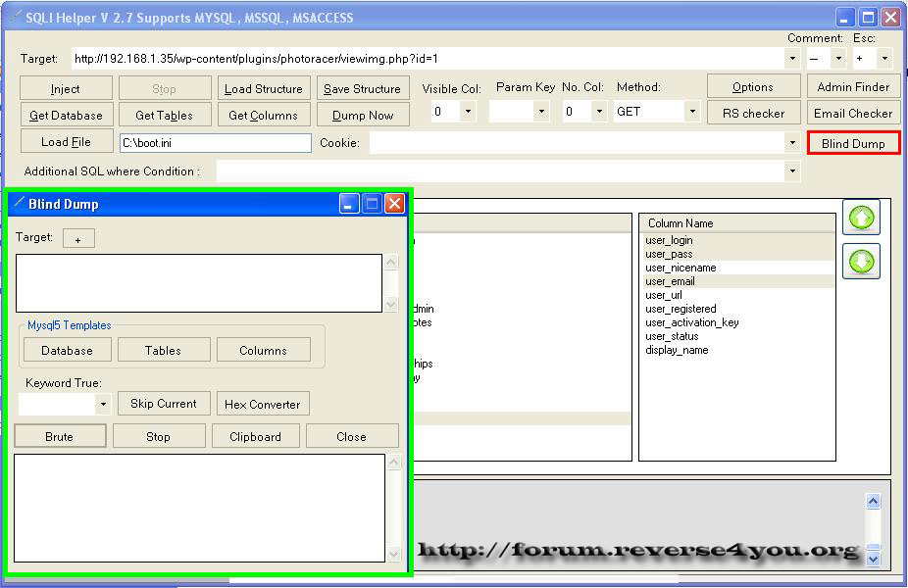Click the Inject button
Screen dimensions: 908x588
[66, 88]
